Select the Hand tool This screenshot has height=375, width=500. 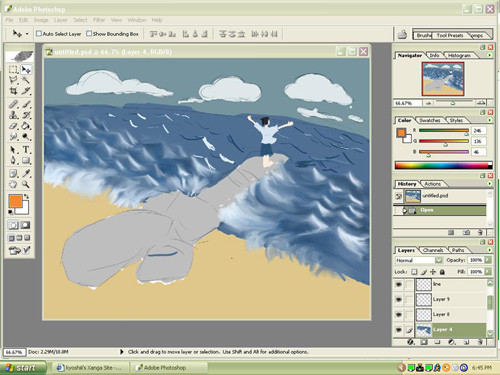(x=13, y=184)
